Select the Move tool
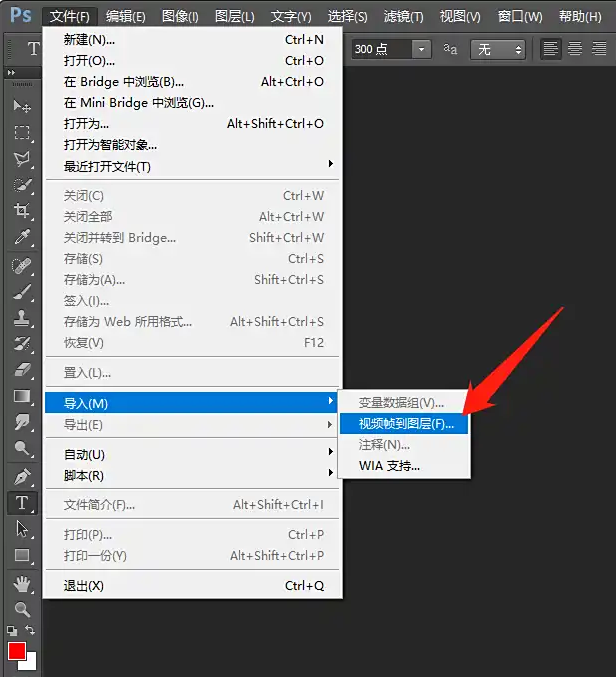 coord(22,106)
